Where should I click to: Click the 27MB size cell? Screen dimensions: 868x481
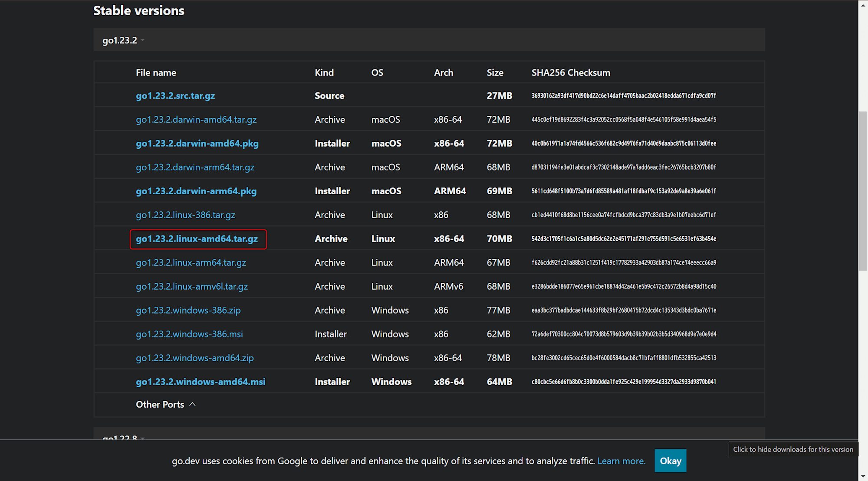pyautogui.click(x=499, y=96)
